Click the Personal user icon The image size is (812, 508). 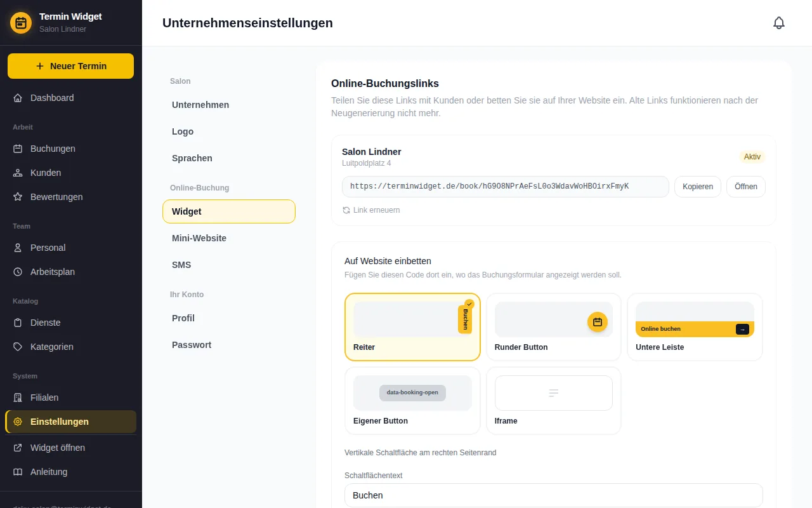coord(18,248)
